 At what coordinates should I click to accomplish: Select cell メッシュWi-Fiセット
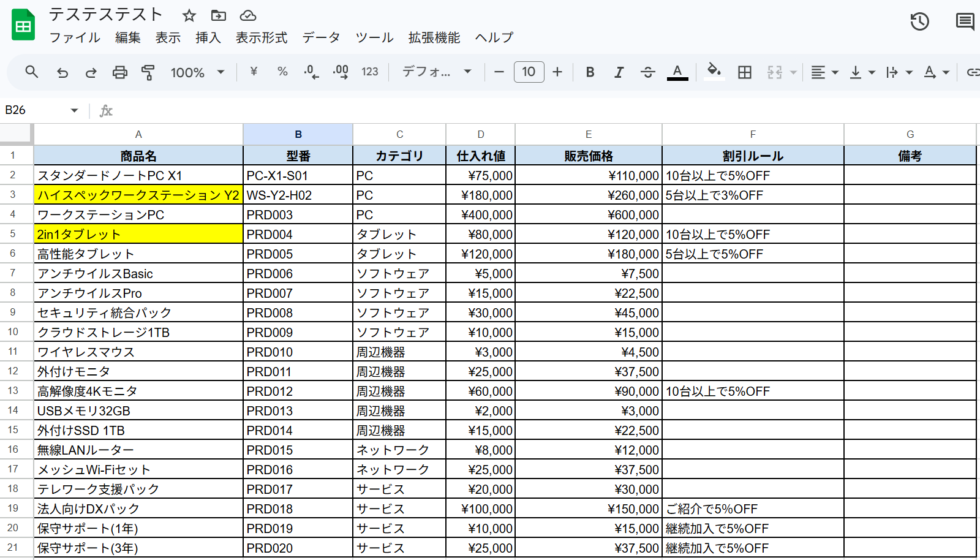coord(138,469)
